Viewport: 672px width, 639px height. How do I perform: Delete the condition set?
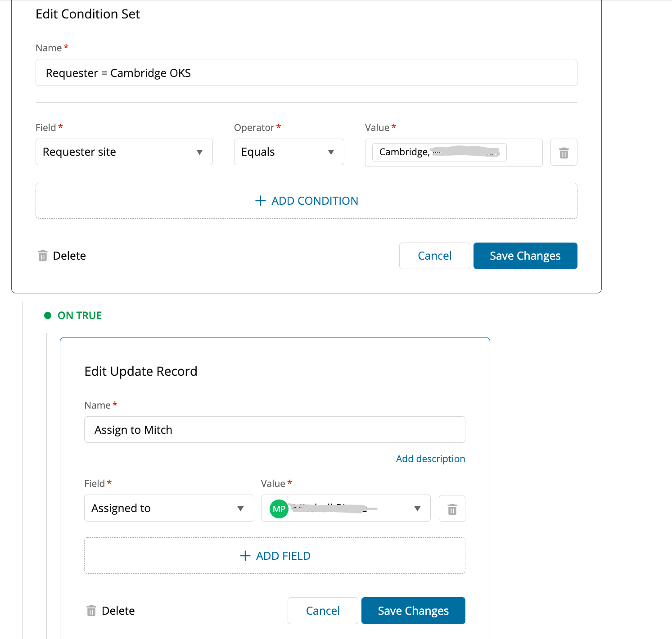(x=62, y=256)
